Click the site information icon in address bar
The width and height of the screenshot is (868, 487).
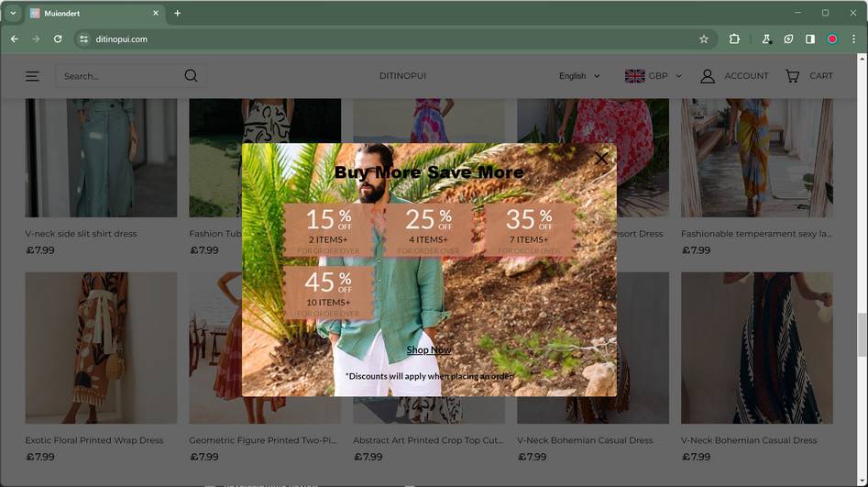pos(83,39)
